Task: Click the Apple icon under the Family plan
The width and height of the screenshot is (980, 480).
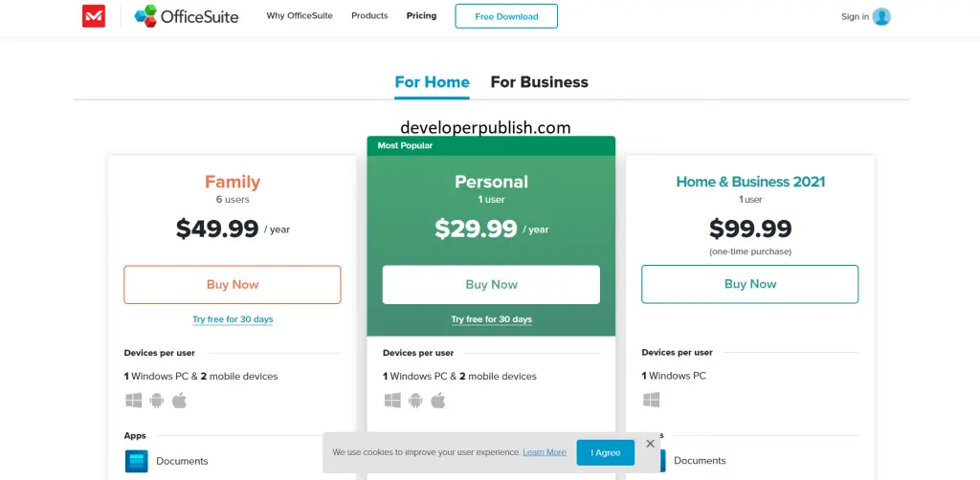Action: (179, 400)
